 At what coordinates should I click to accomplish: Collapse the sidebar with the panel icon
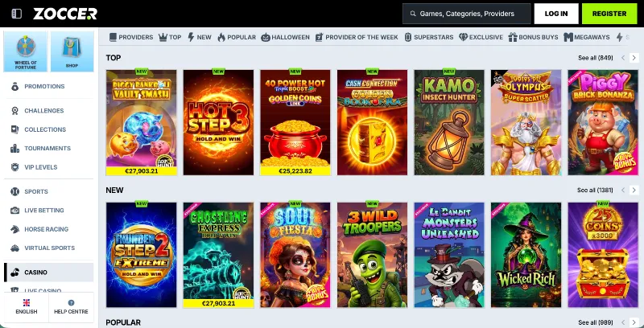pyautogui.click(x=16, y=14)
